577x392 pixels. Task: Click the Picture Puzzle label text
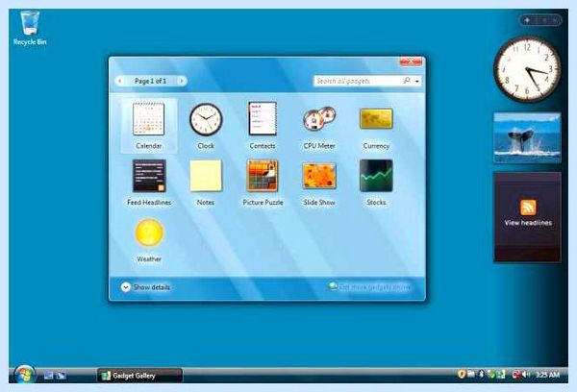[263, 203]
